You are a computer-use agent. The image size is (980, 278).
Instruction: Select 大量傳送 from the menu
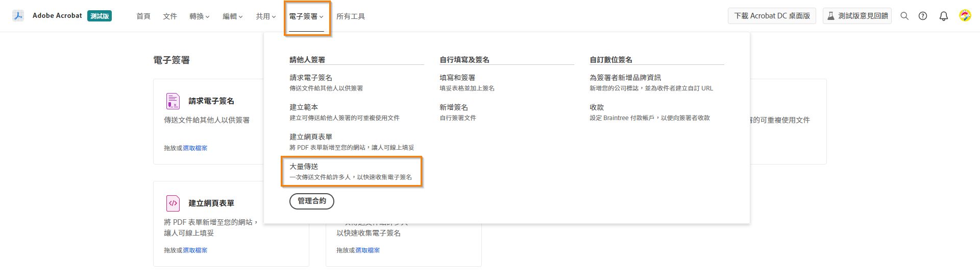pyautogui.click(x=304, y=167)
